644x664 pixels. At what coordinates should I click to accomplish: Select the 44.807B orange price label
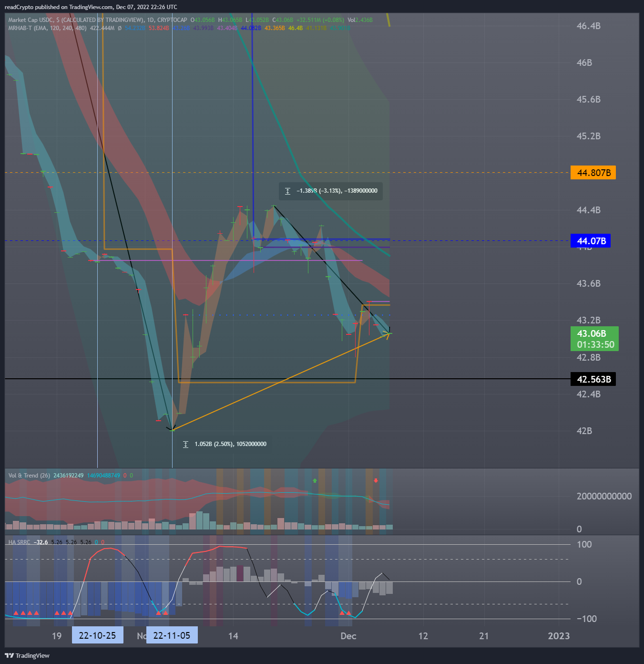[593, 173]
